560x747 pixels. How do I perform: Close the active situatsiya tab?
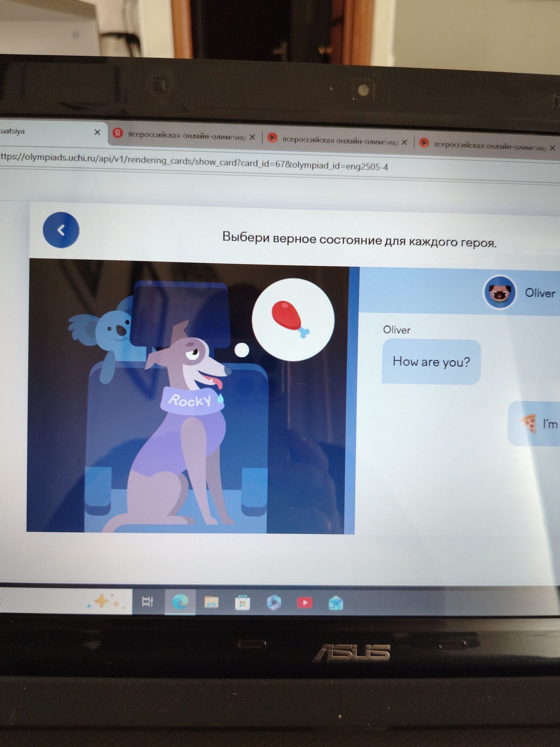click(97, 132)
